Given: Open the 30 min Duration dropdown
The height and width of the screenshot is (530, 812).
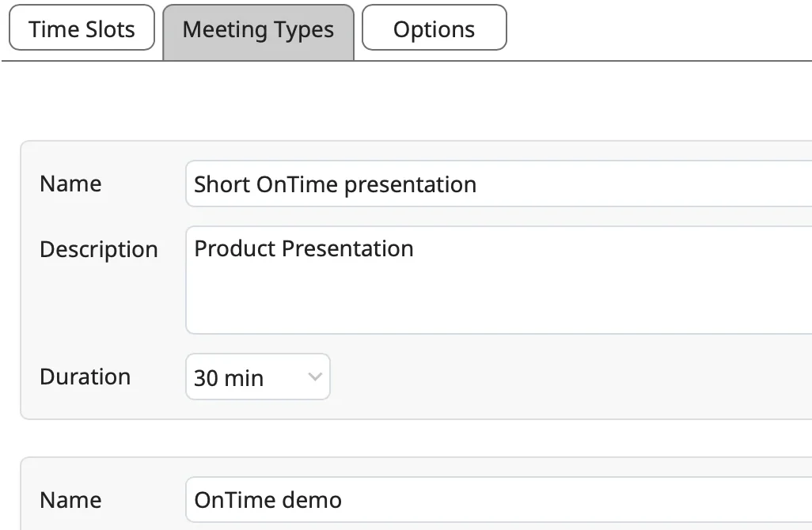Looking at the screenshot, I should (257, 377).
